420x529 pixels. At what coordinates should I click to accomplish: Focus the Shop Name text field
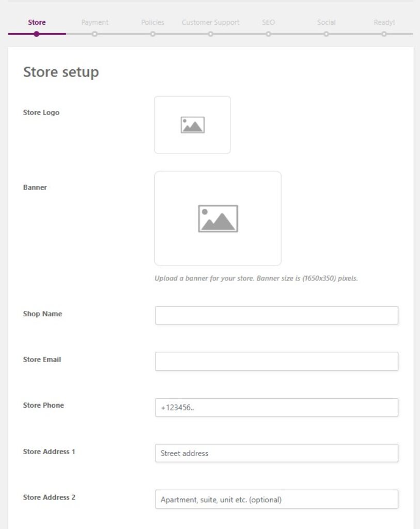[x=276, y=315]
